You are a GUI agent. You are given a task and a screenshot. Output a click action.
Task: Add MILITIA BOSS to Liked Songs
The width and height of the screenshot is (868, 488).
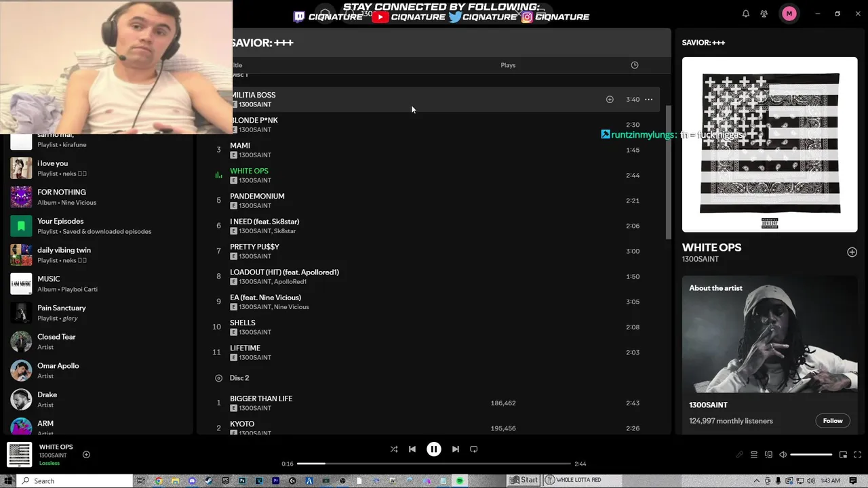[x=610, y=100]
